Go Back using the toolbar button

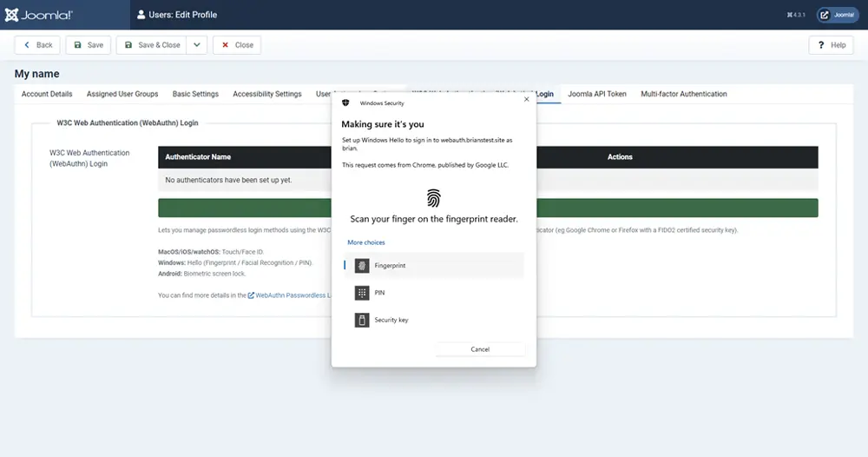pos(37,45)
